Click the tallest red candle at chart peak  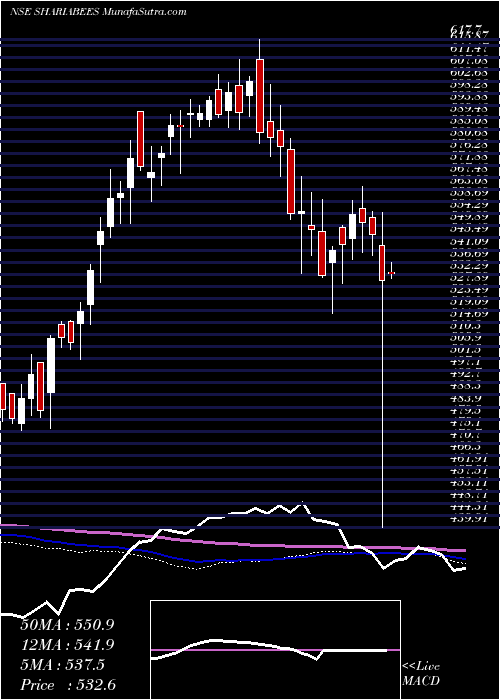click(260, 96)
